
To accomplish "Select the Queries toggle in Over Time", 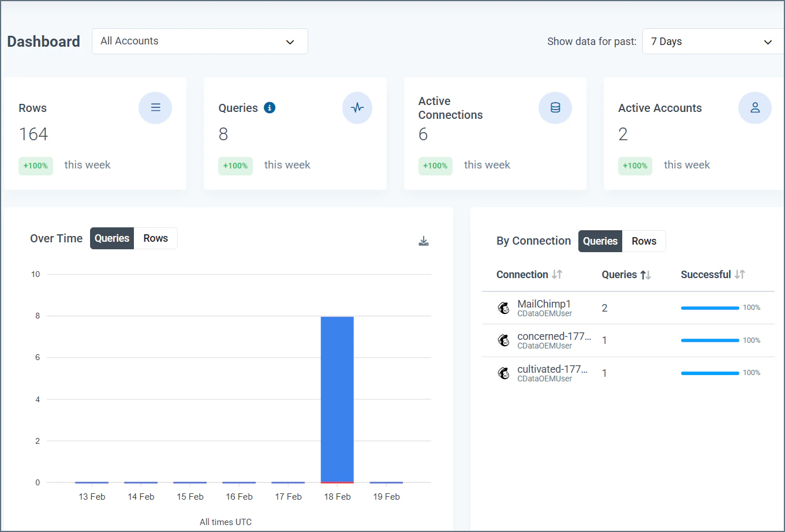I will click(x=111, y=238).
